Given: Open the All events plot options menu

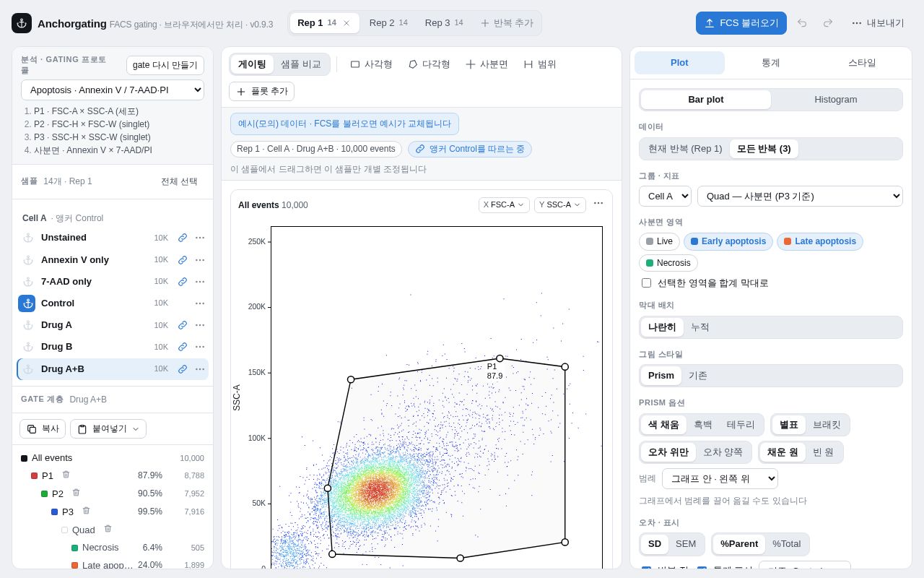Looking at the screenshot, I should click(x=598, y=204).
